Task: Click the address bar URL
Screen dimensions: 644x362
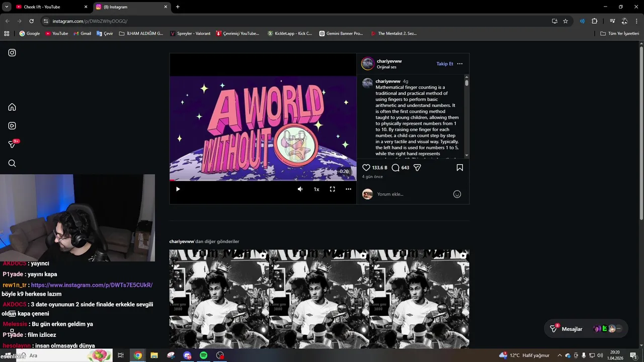Action: [x=90, y=21]
